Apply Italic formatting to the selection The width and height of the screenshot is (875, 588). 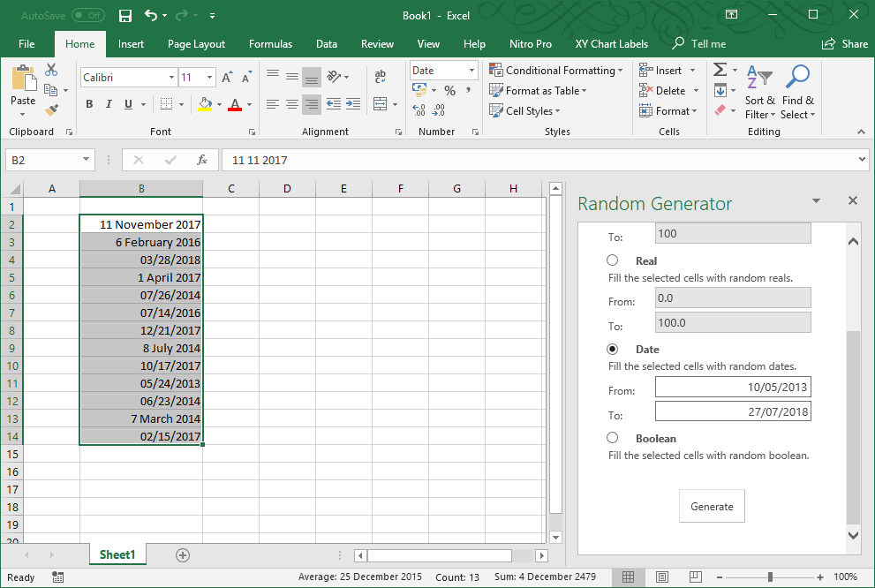tap(109, 104)
